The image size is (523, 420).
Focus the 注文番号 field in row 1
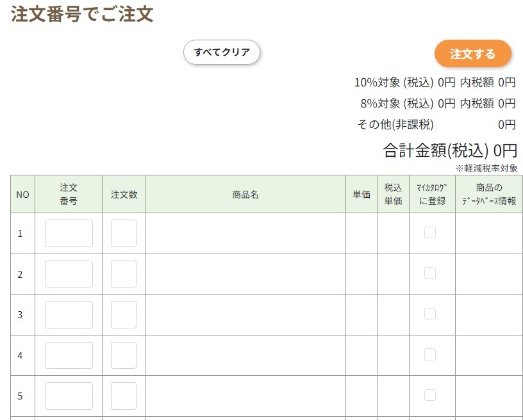pos(69,233)
